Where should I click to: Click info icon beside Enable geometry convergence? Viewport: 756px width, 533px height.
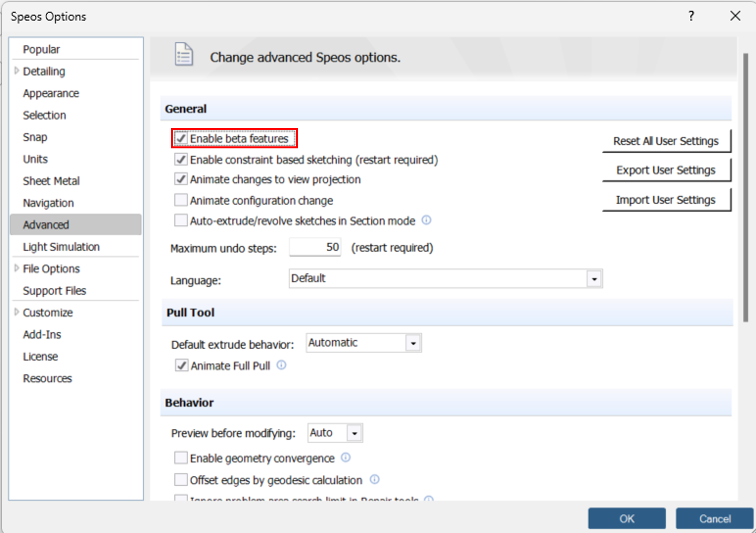click(346, 457)
